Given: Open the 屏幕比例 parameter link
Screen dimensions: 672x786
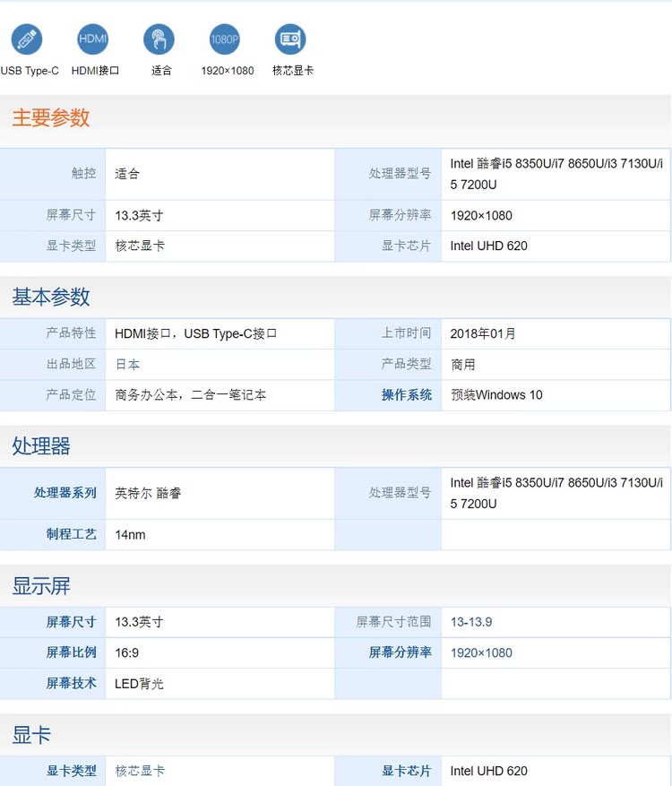Looking at the screenshot, I should [x=71, y=652].
